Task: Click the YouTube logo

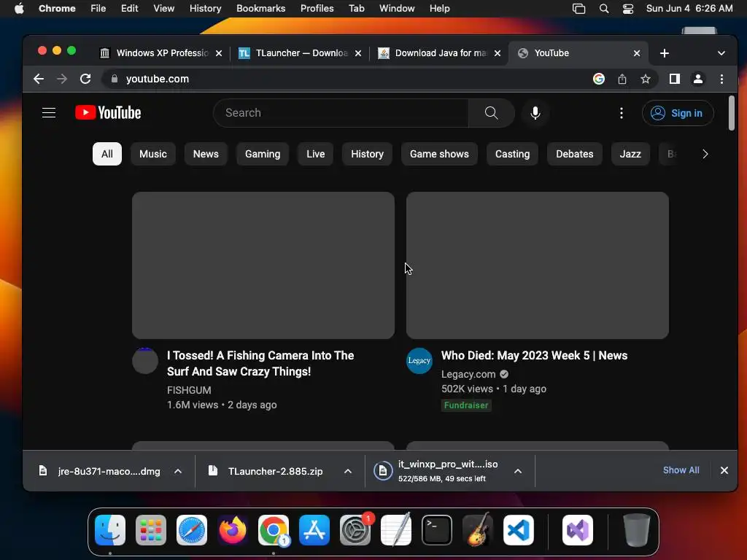Action: [x=108, y=113]
